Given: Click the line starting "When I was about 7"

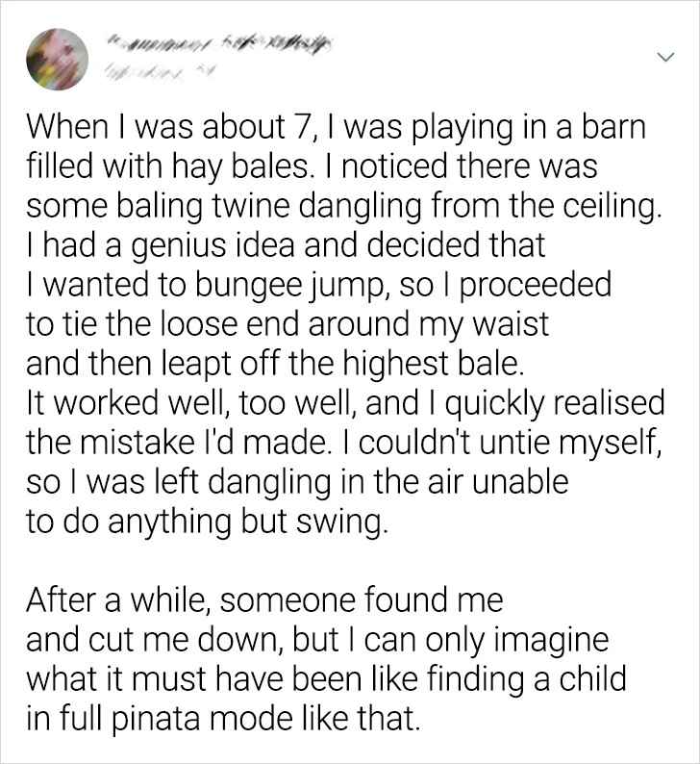Looking at the screenshot, I should [x=336, y=130].
